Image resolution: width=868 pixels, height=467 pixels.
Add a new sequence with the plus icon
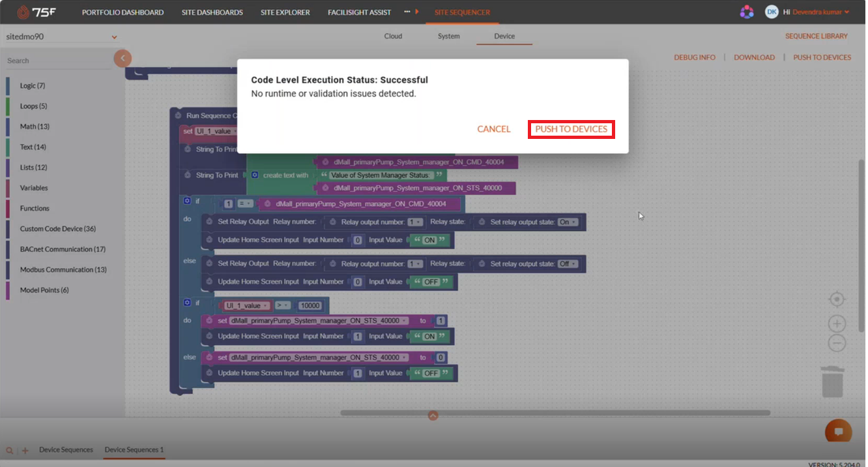click(x=25, y=450)
